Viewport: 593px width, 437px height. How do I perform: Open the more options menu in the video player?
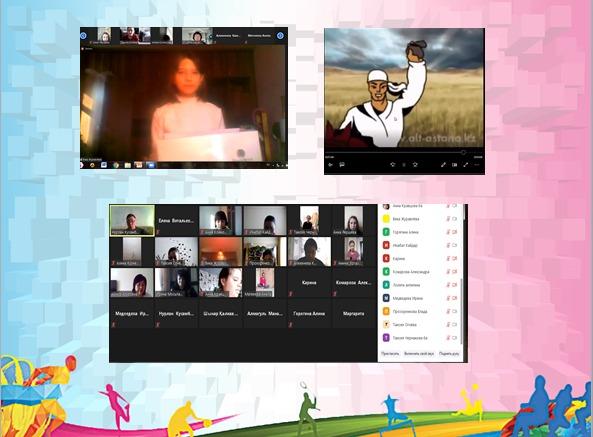pyautogui.click(x=477, y=165)
